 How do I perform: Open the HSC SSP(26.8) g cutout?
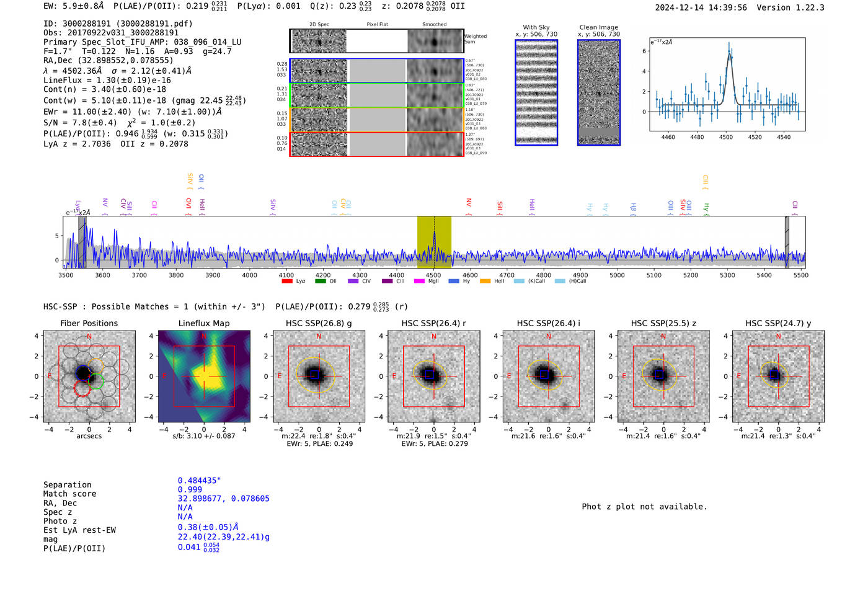[x=319, y=376]
